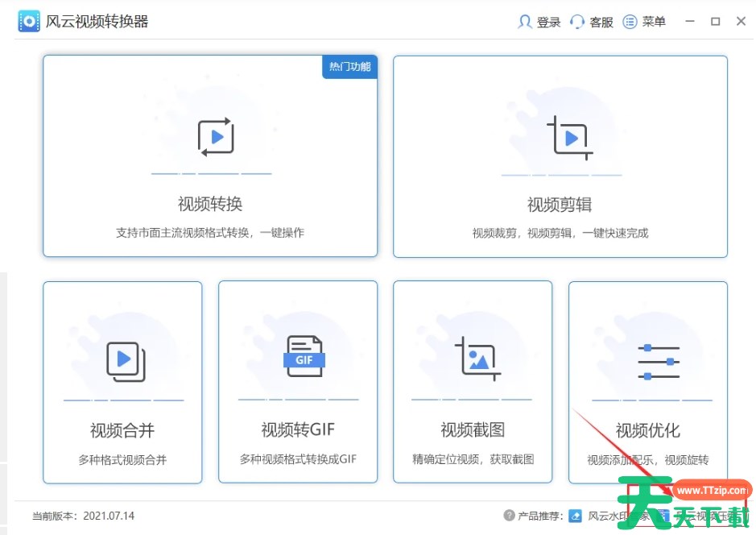The height and width of the screenshot is (535, 756).
Task: Click the video convert loop-play icon
Action: point(215,137)
